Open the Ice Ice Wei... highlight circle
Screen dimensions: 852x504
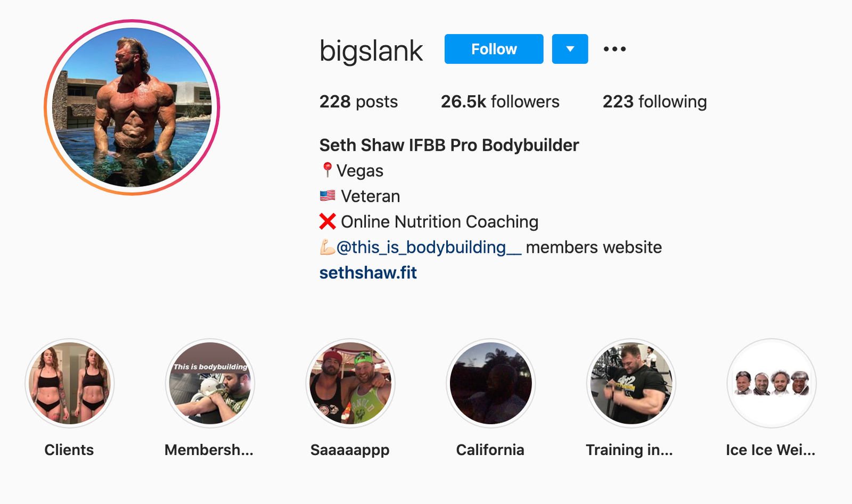(772, 383)
